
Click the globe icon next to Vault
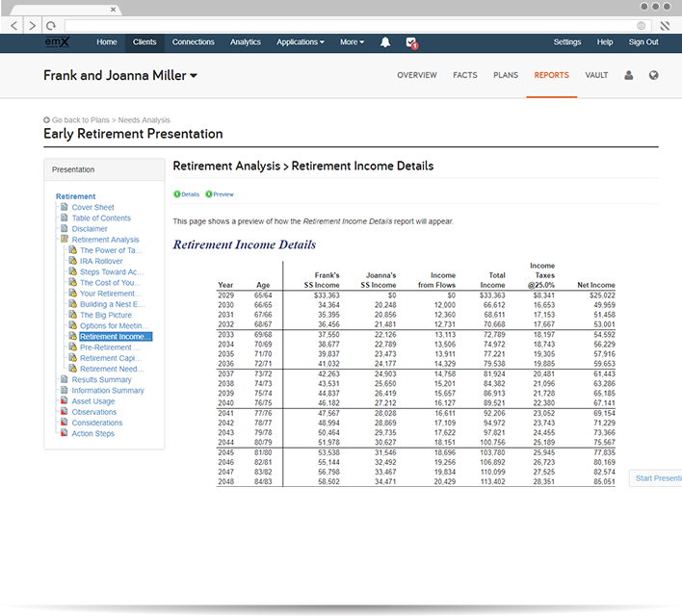653,75
